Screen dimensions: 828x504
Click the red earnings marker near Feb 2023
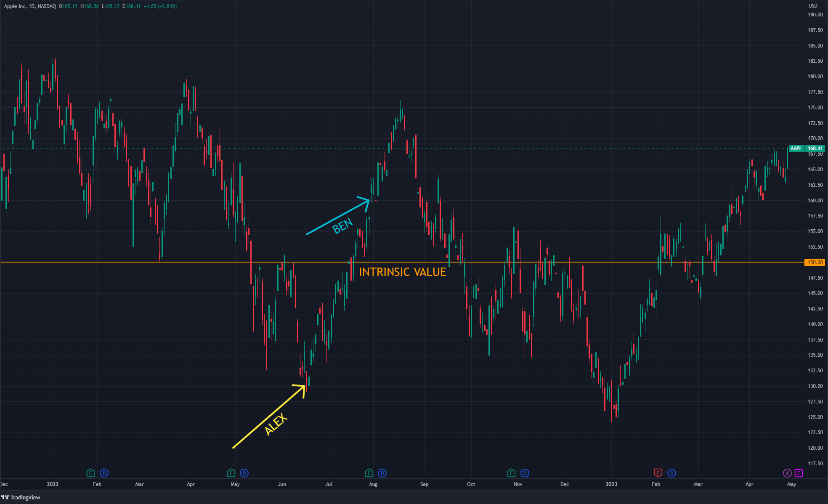tap(658, 473)
